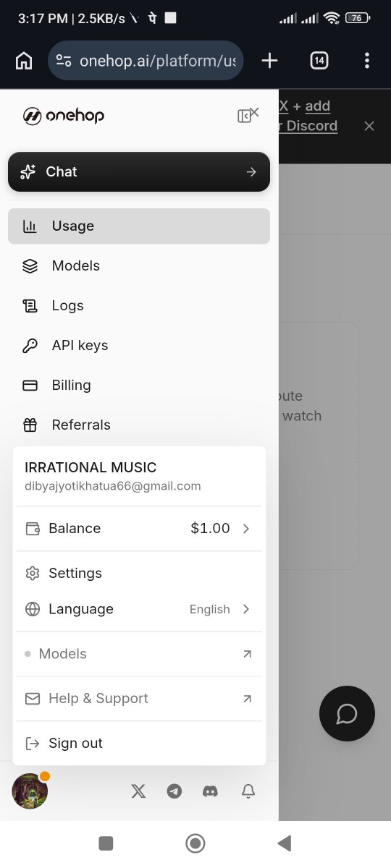Tap the browser home icon
This screenshot has width=391, height=868.
tap(24, 61)
